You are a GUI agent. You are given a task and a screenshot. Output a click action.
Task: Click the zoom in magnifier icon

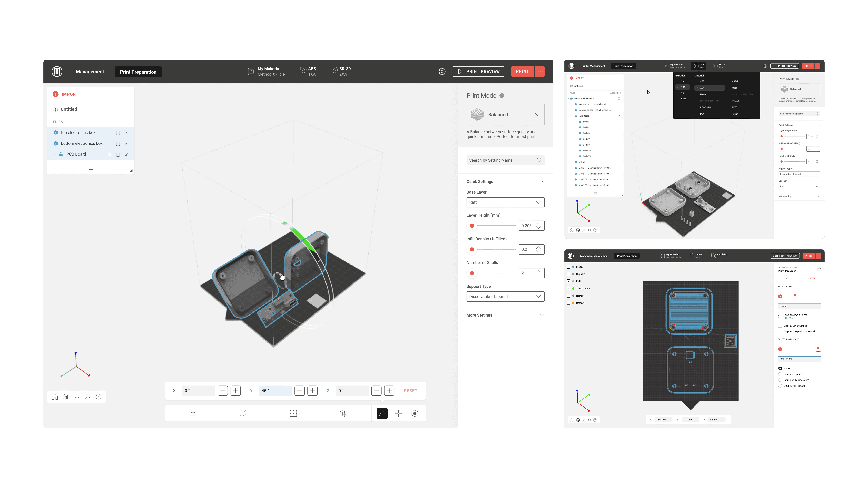click(x=77, y=397)
